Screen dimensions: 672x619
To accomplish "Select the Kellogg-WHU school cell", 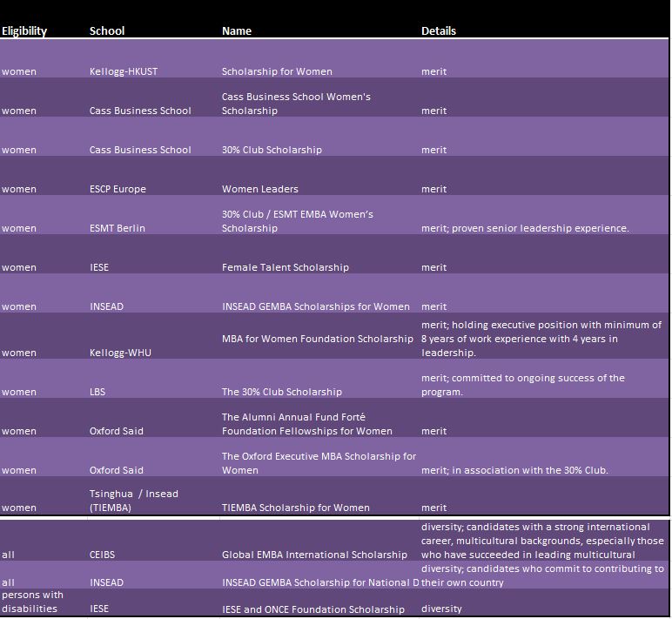I will point(120,353).
